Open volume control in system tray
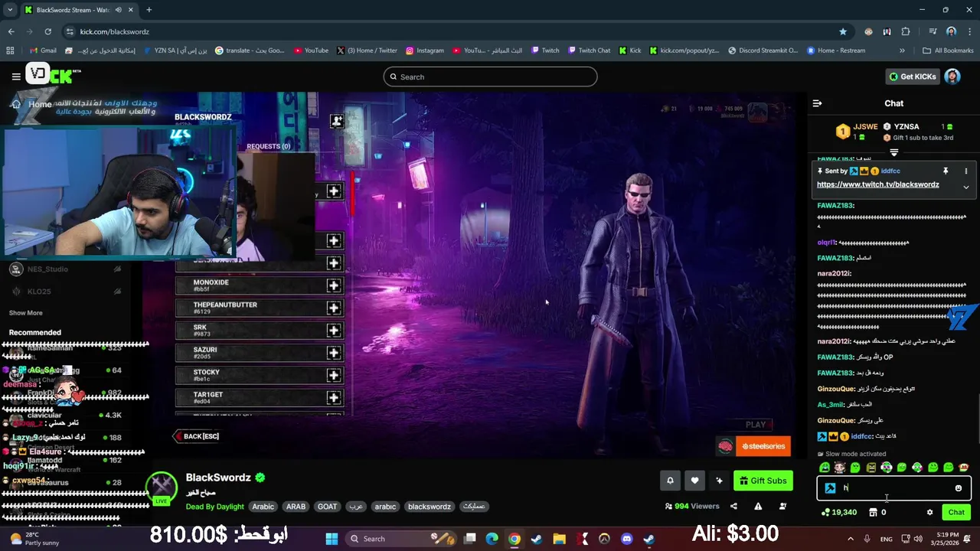 click(x=919, y=539)
